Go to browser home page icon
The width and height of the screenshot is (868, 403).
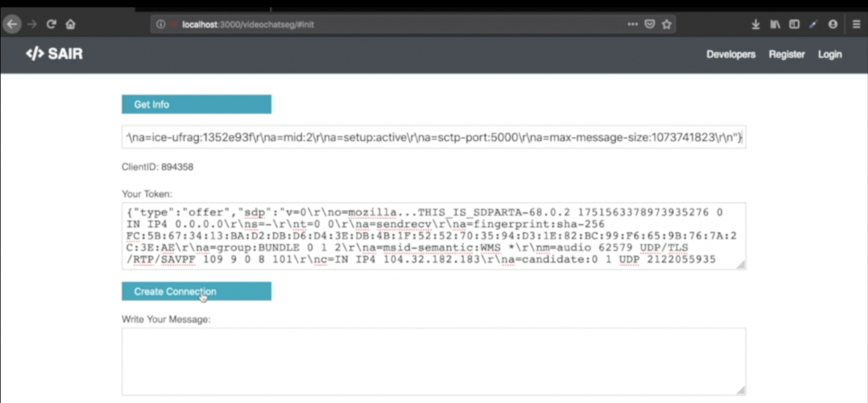point(71,24)
